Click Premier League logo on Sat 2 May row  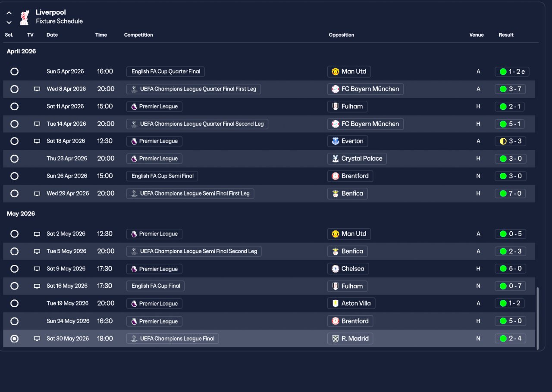click(x=134, y=234)
